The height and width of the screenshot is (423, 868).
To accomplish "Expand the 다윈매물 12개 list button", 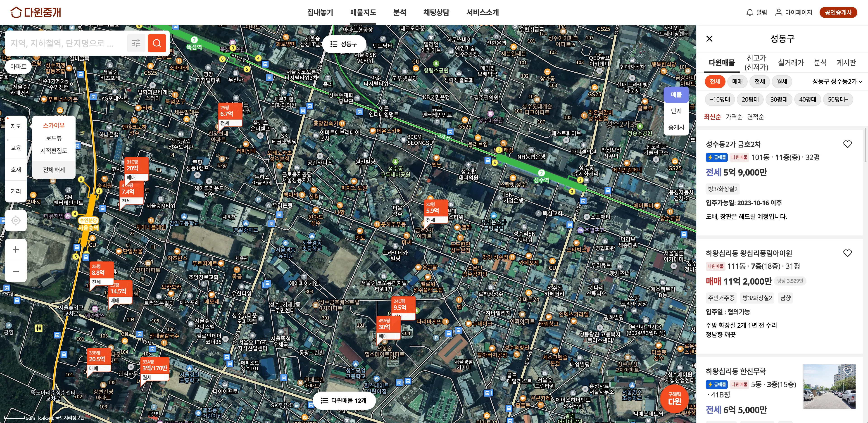I will tap(344, 400).
